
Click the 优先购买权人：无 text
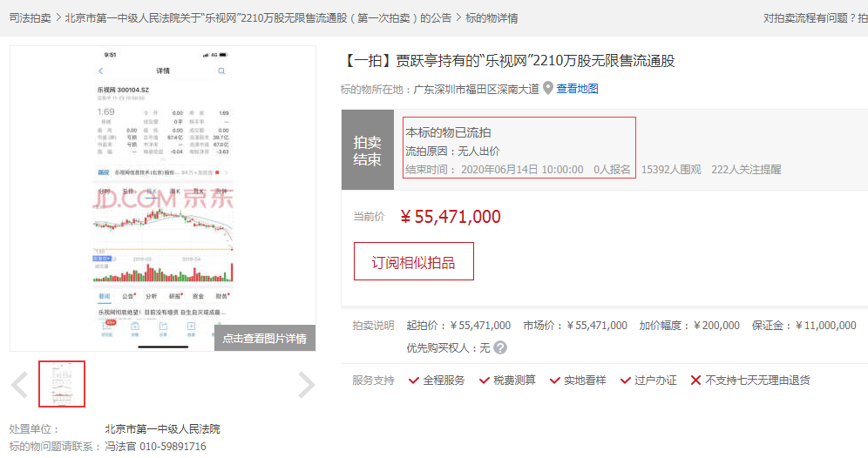(x=449, y=348)
